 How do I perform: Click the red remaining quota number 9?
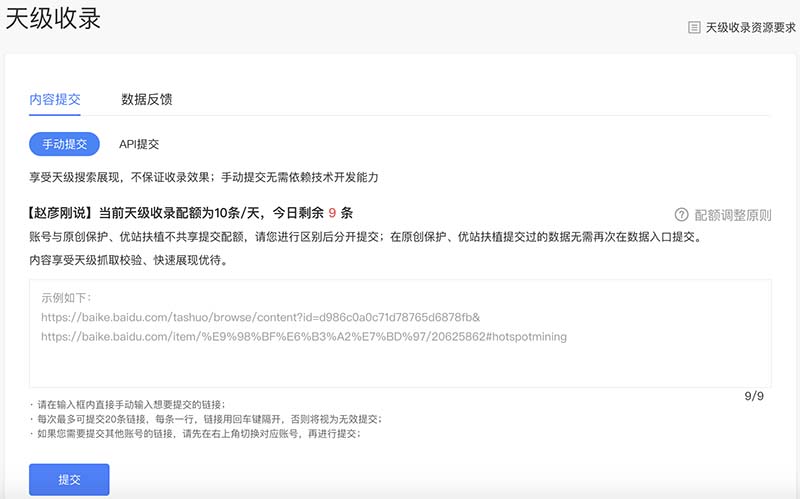[x=332, y=213]
